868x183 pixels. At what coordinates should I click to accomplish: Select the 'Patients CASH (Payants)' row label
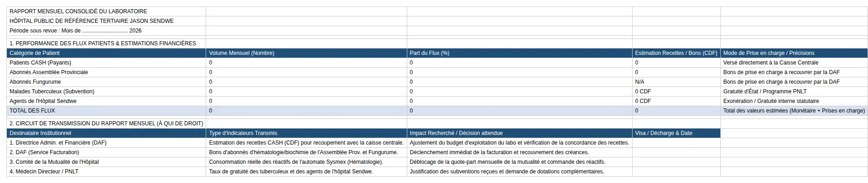click(x=106, y=63)
